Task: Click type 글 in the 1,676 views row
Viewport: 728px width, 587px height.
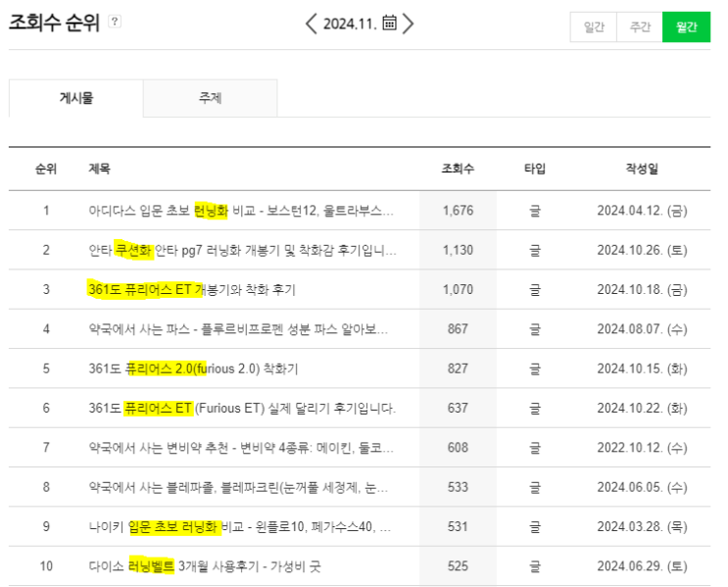Action: point(535,211)
